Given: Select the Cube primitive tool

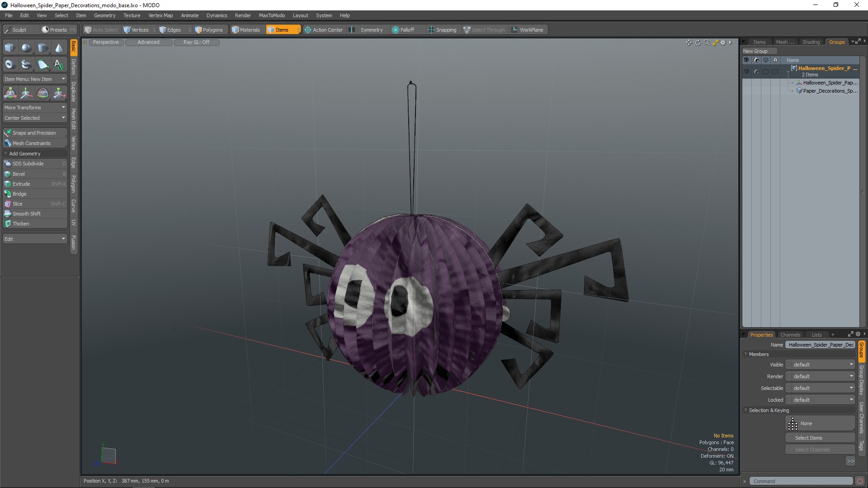Looking at the screenshot, I should [9, 48].
